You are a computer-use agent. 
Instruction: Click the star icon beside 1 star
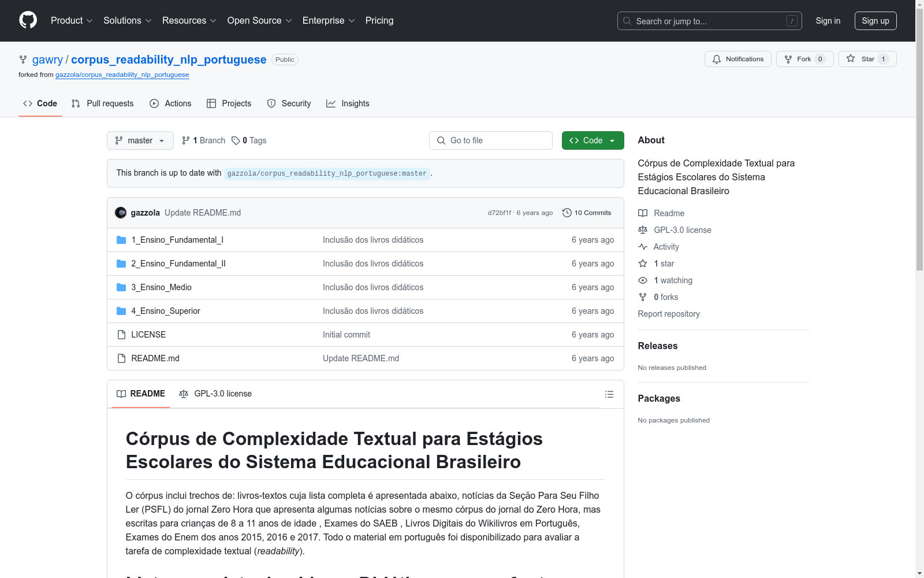tap(643, 264)
